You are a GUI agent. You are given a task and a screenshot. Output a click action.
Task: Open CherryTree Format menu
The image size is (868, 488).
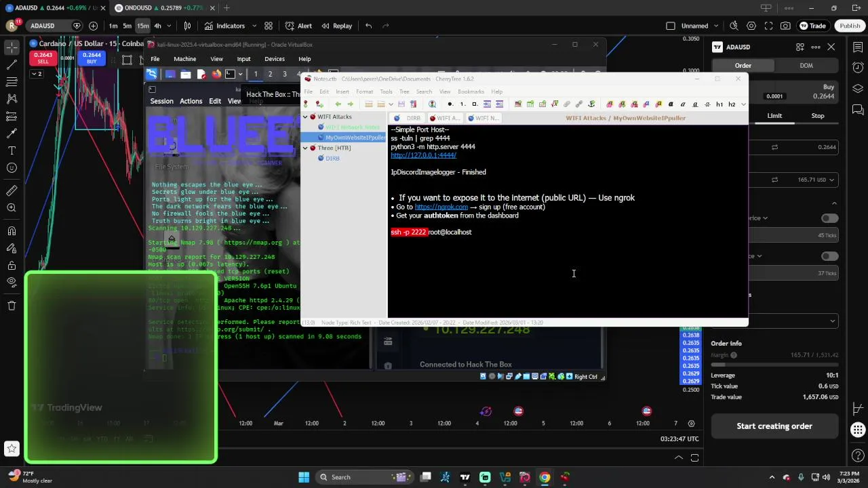364,91
